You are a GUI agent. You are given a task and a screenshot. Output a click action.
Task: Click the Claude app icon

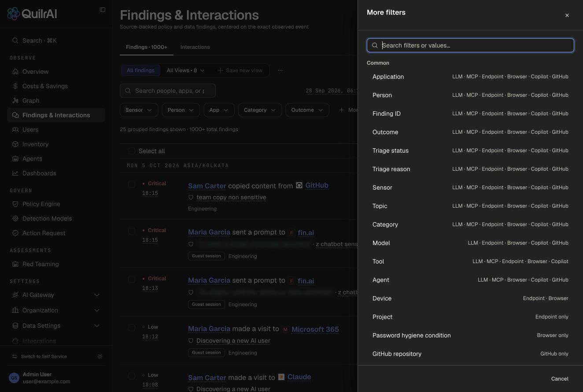point(281,377)
